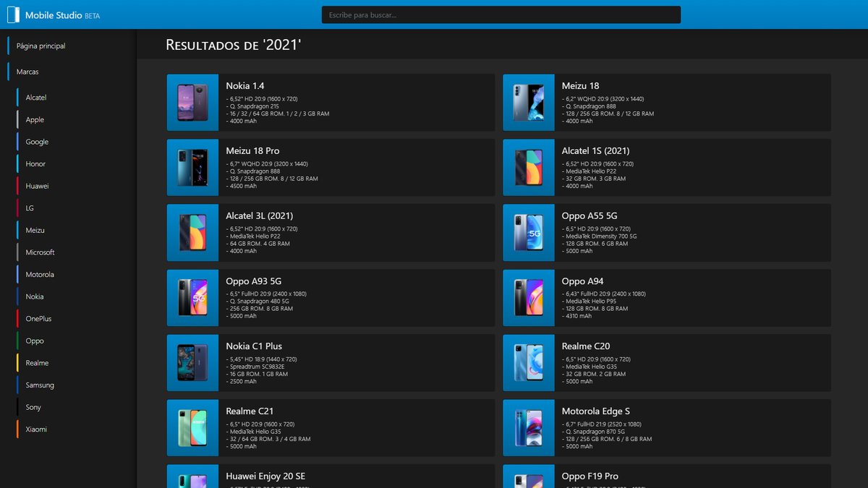The width and height of the screenshot is (868, 488).
Task: Select the Google brand
Action: coord(38,142)
